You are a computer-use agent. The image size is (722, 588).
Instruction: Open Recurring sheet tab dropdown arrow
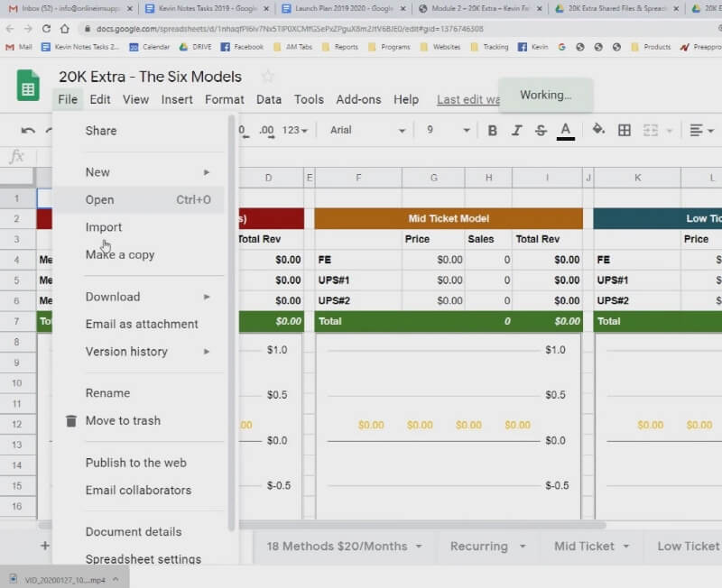click(523, 547)
